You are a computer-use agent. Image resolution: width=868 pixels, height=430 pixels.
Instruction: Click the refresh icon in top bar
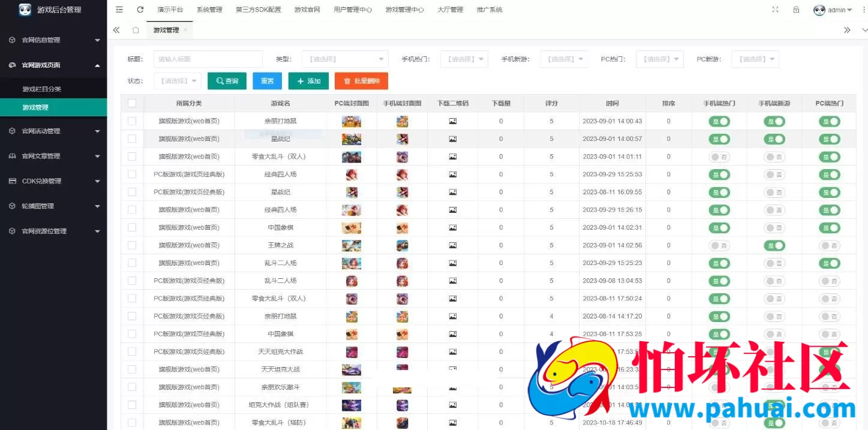[140, 10]
